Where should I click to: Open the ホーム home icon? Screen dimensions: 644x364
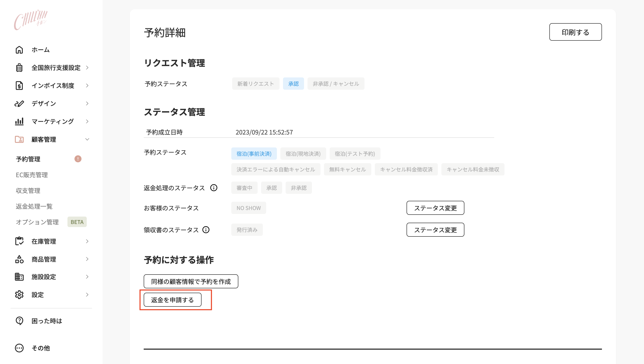click(19, 50)
